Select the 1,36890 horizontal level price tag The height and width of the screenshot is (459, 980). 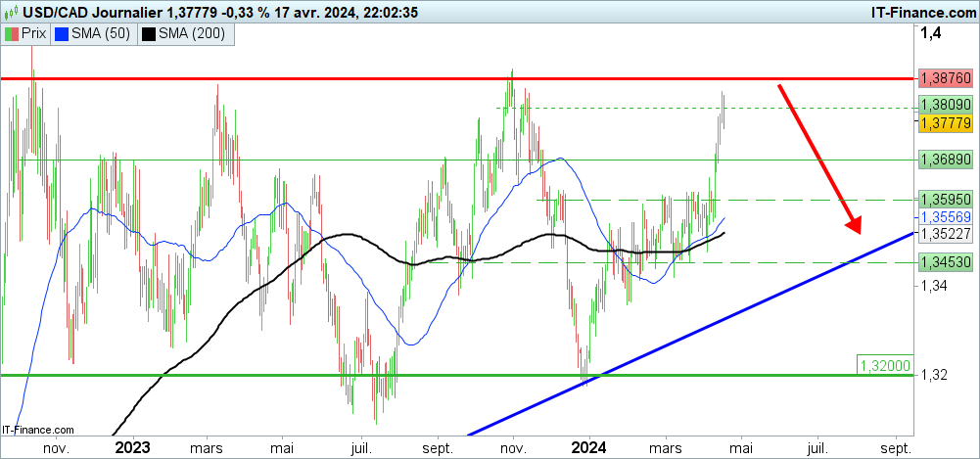coord(945,159)
